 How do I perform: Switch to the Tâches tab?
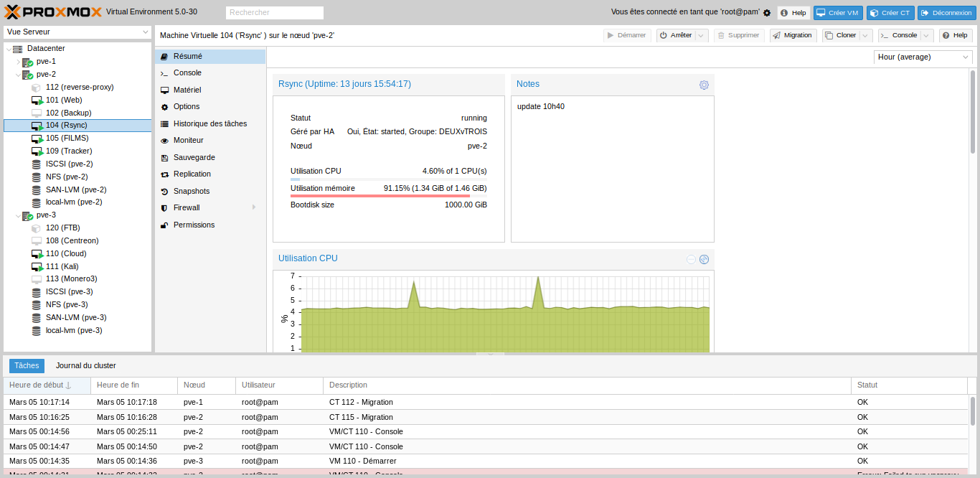(x=27, y=366)
